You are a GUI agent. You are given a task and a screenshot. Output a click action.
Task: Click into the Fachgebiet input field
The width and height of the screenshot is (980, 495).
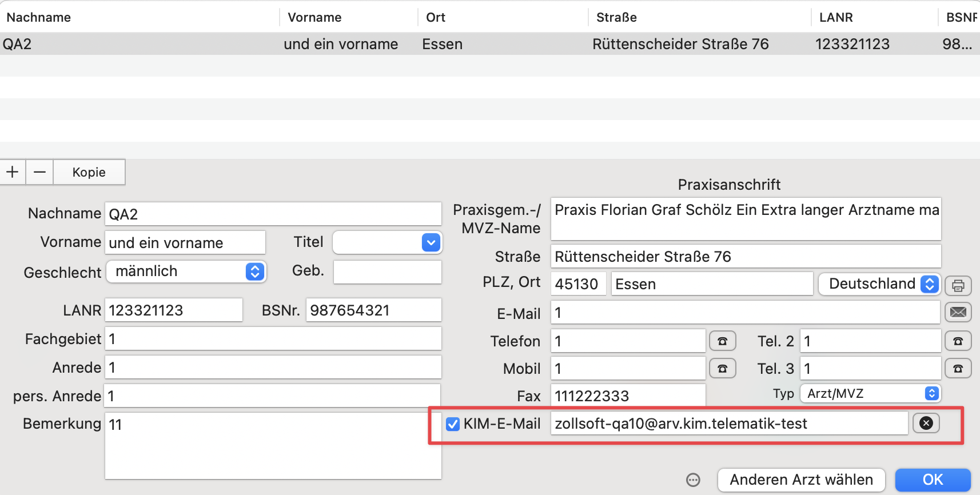tap(273, 339)
